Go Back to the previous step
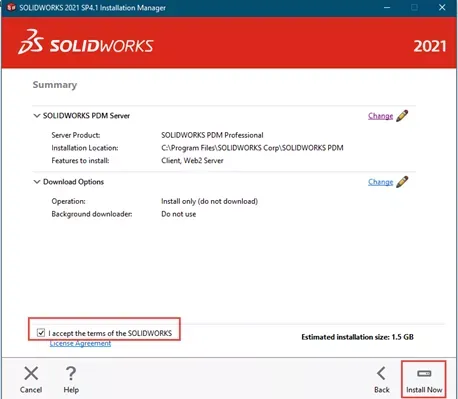 pos(382,380)
